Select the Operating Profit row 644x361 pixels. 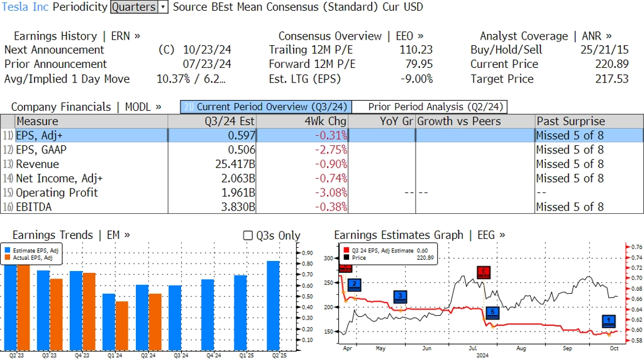pyautogui.click(x=322, y=192)
